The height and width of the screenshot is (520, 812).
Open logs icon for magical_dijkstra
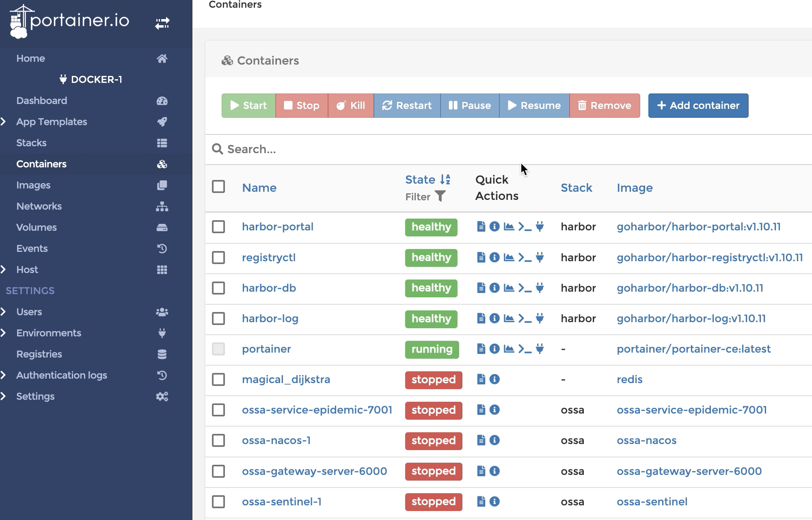point(481,379)
